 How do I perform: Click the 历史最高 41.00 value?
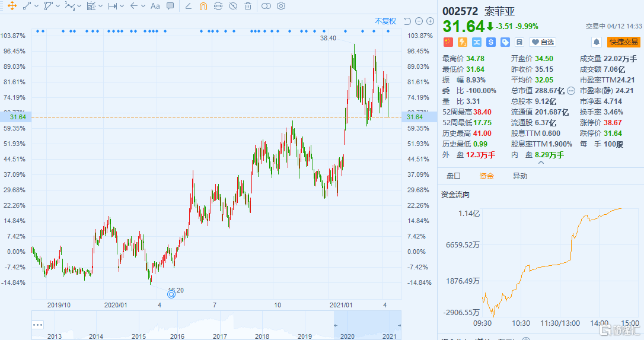point(482,134)
